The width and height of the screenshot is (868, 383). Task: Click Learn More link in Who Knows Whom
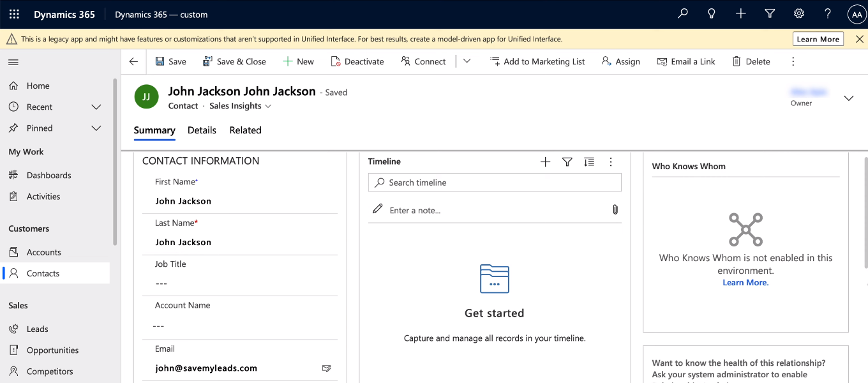point(745,282)
